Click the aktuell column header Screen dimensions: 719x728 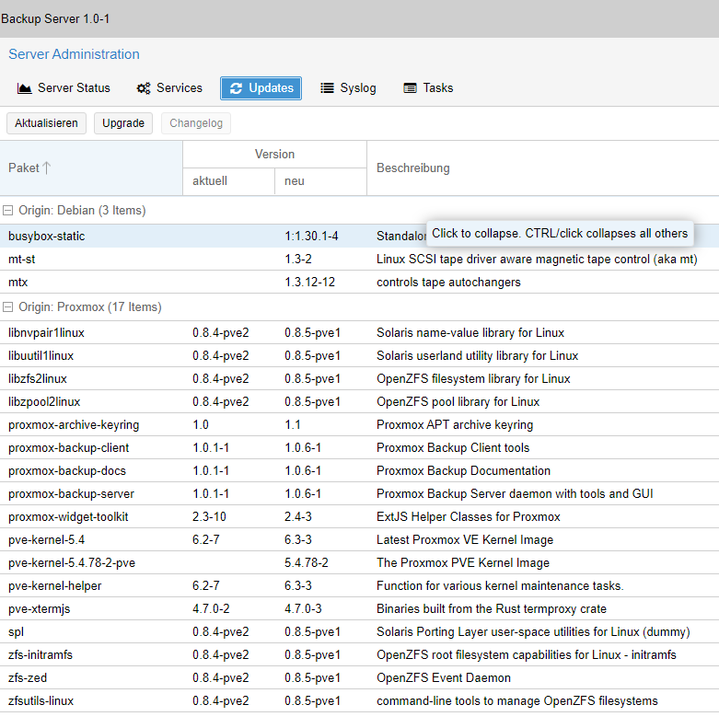(228, 181)
